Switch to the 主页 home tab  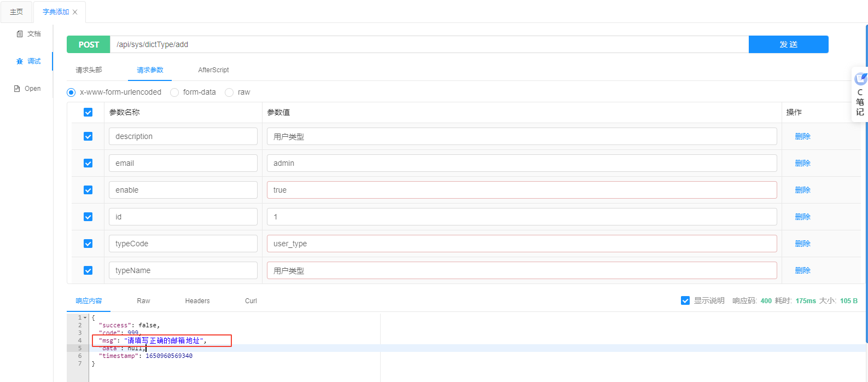click(x=16, y=12)
